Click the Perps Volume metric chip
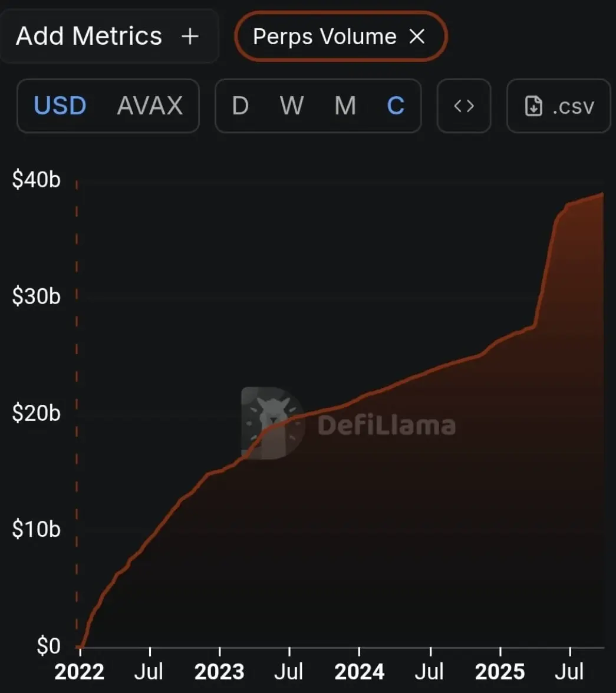This screenshot has width=616, height=693. (x=341, y=37)
